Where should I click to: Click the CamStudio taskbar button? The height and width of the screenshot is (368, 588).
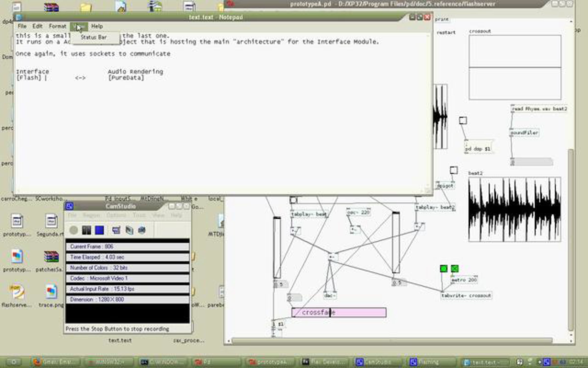pyautogui.click(x=377, y=362)
